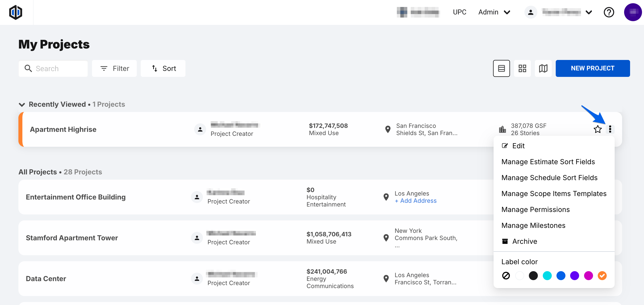This screenshot has height=305, width=644.
Task: Click the Add Address link
Action: tap(415, 201)
